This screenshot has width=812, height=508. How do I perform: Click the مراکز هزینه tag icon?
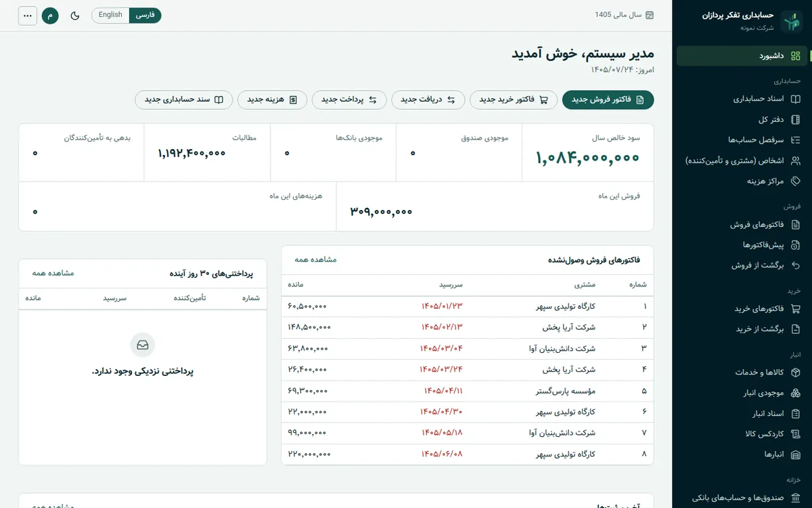click(x=796, y=181)
